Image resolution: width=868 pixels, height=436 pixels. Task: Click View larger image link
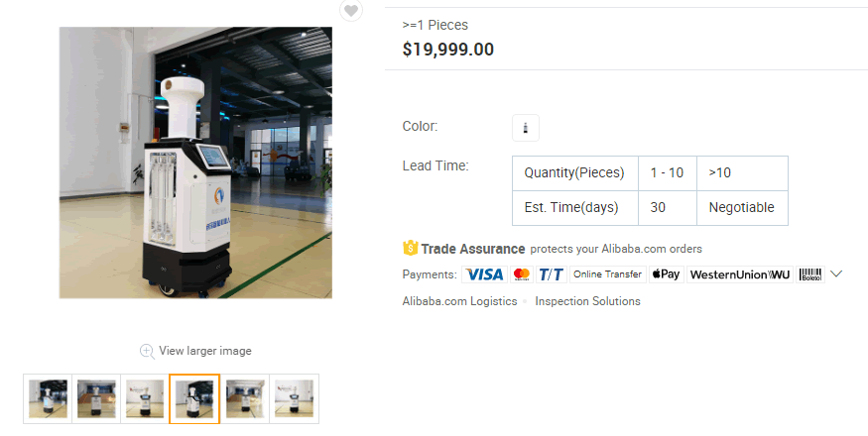[x=204, y=351]
